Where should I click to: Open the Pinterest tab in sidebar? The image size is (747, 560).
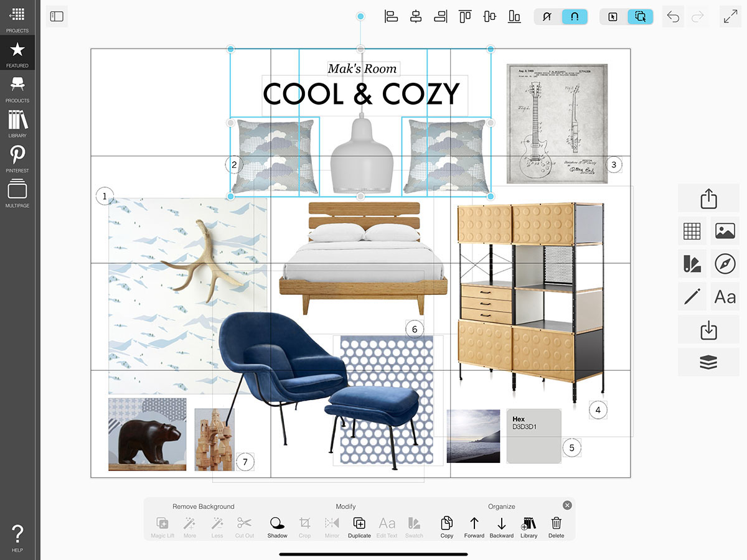click(x=17, y=159)
